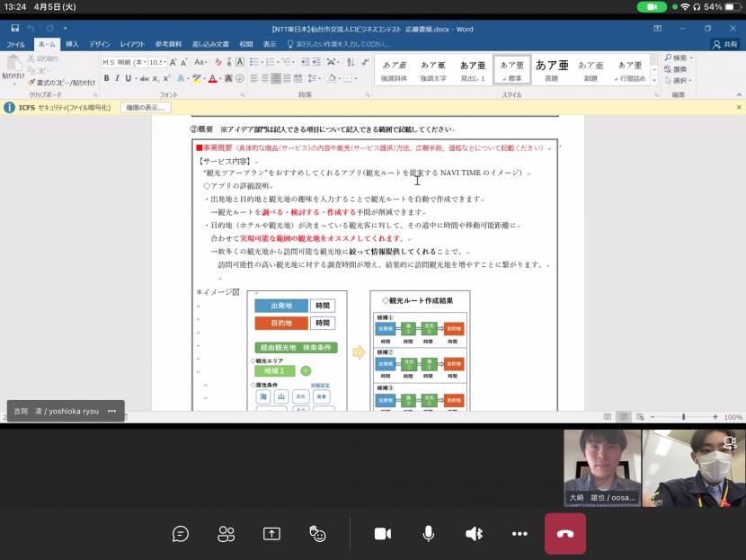Toggle subscript x₂ formatting
Image resolution: width=746 pixels, height=560 pixels.
tap(155, 78)
